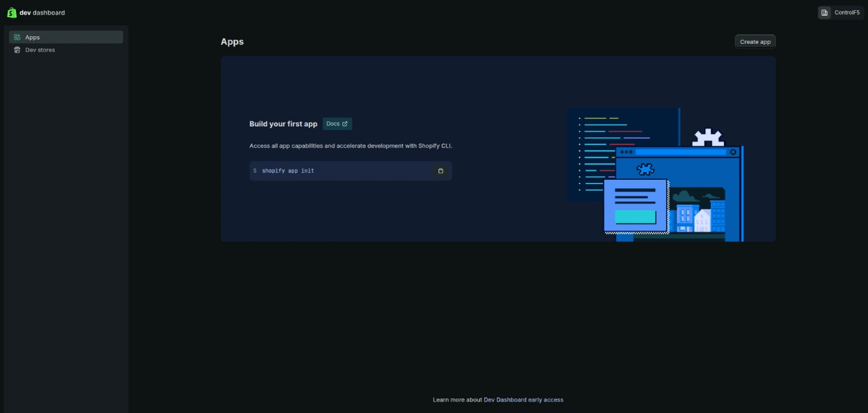The height and width of the screenshot is (413, 868).
Task: Copy the shopify app init command
Action: 440,171
